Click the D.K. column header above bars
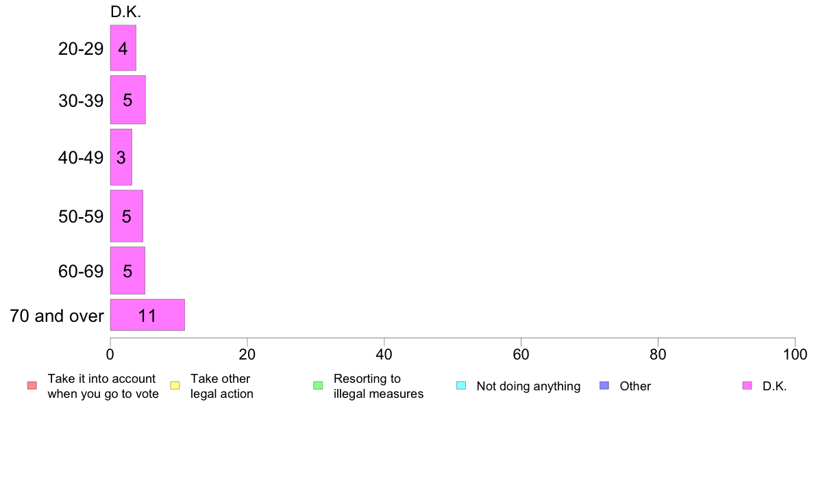Image resolution: width=814 pixels, height=504 pixels. tap(125, 12)
